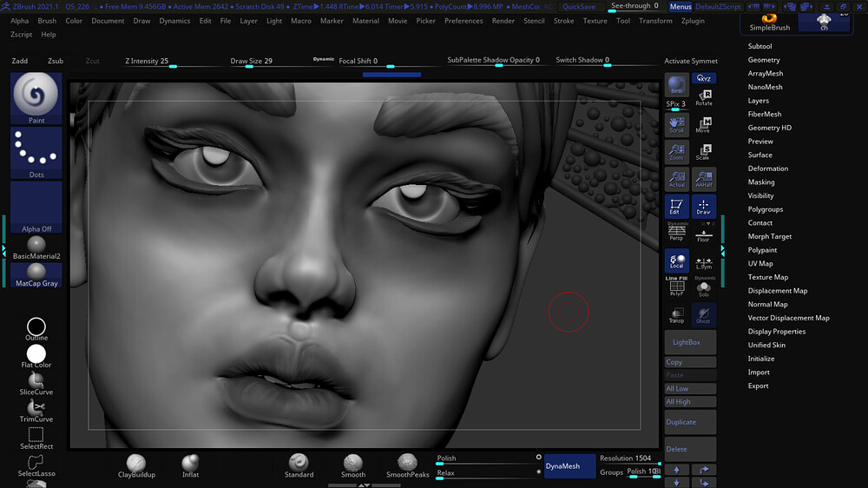
Task: Open the Stroke menu
Action: pyautogui.click(x=563, y=21)
